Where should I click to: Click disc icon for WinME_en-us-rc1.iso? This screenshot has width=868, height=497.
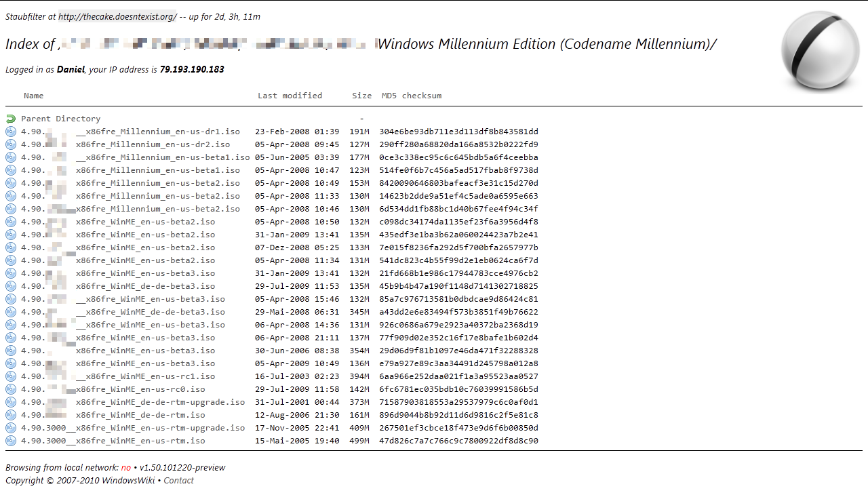(x=10, y=376)
